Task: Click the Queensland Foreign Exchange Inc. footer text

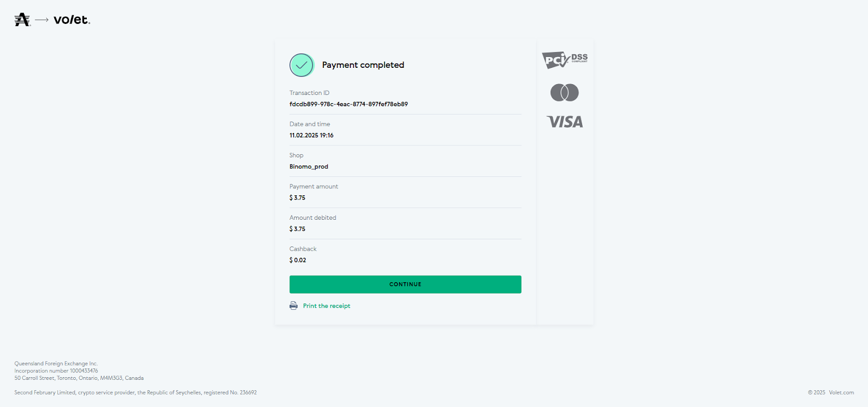Action: 56,364
